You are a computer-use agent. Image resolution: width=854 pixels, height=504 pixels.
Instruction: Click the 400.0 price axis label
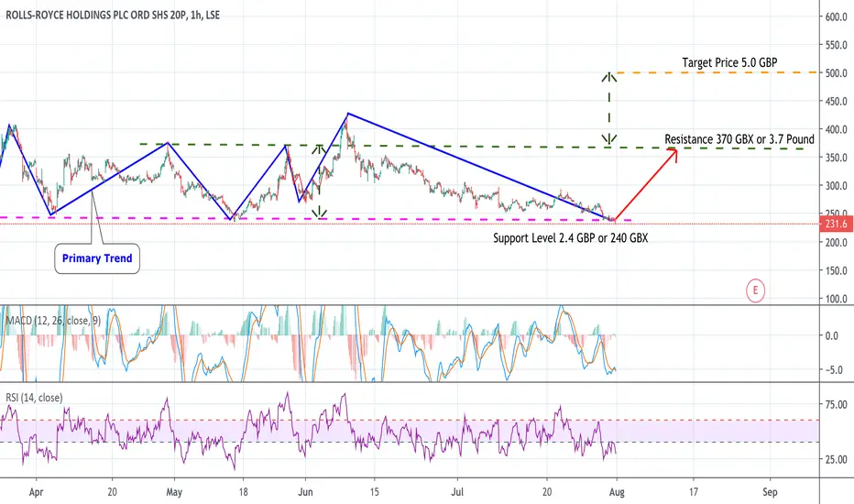836,130
